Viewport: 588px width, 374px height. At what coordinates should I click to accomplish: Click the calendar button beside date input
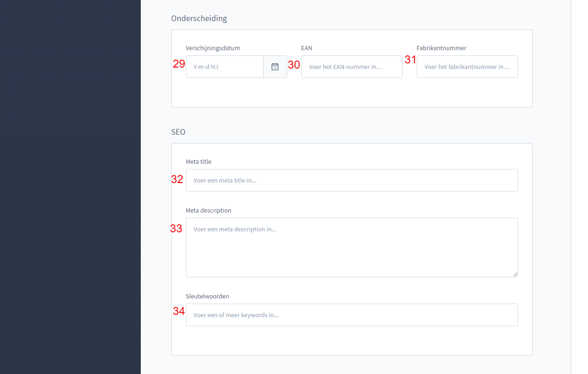[x=275, y=66]
